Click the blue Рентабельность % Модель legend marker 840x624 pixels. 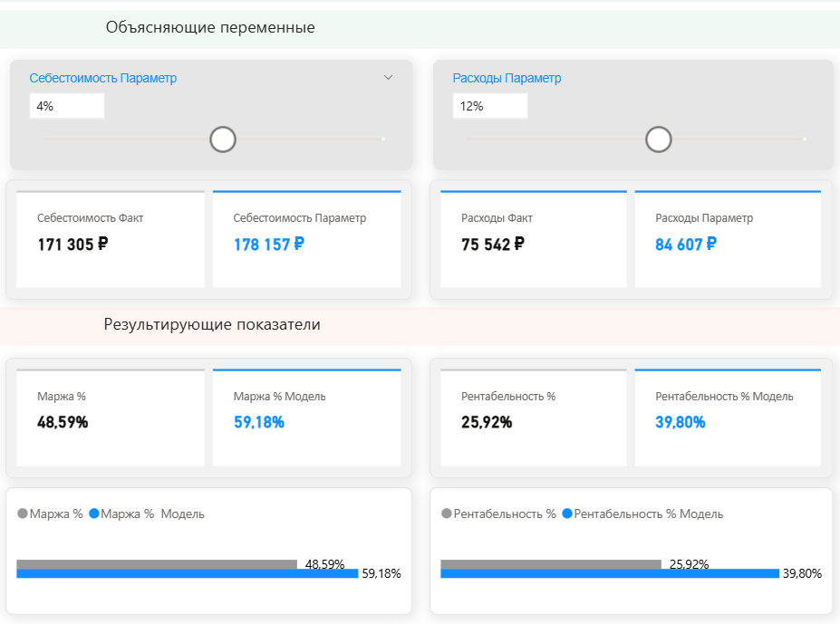[567, 514]
